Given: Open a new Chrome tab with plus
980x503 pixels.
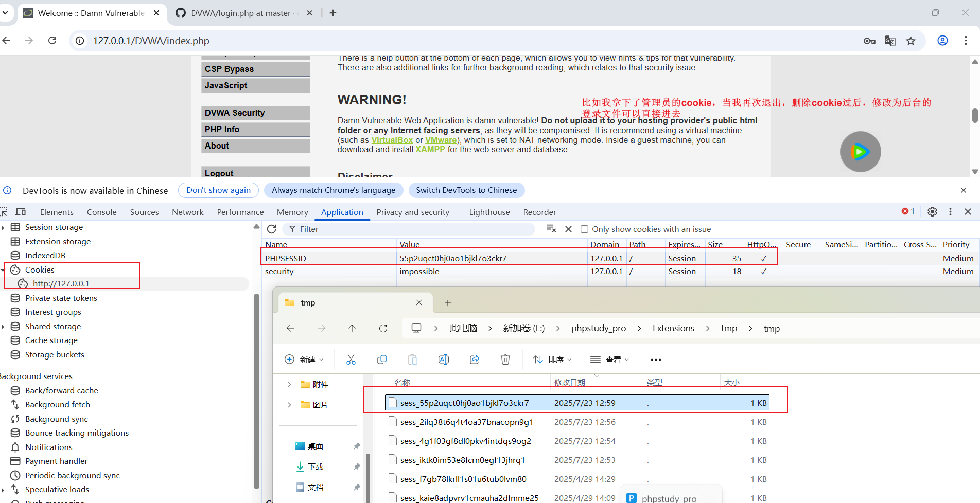Looking at the screenshot, I should click(333, 13).
